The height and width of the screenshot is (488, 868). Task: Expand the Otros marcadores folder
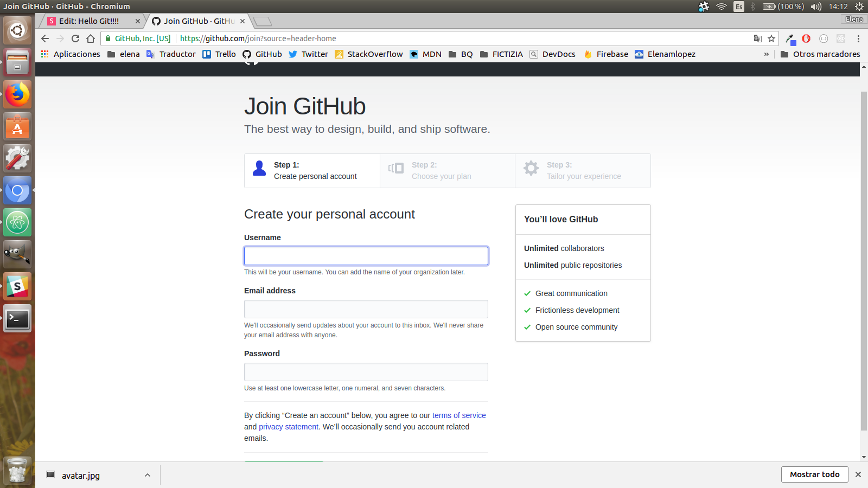820,54
